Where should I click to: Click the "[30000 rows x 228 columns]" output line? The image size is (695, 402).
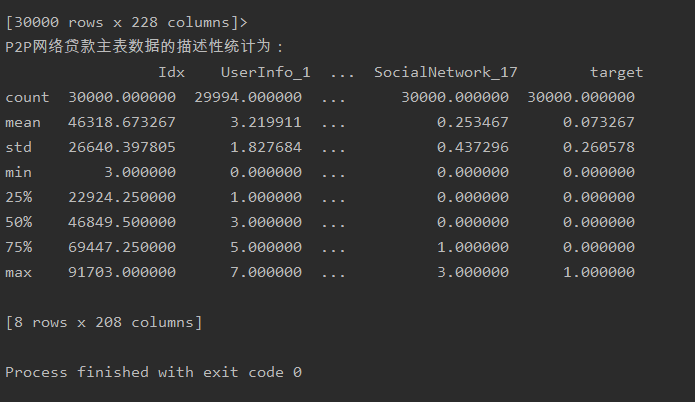pyautogui.click(x=126, y=21)
